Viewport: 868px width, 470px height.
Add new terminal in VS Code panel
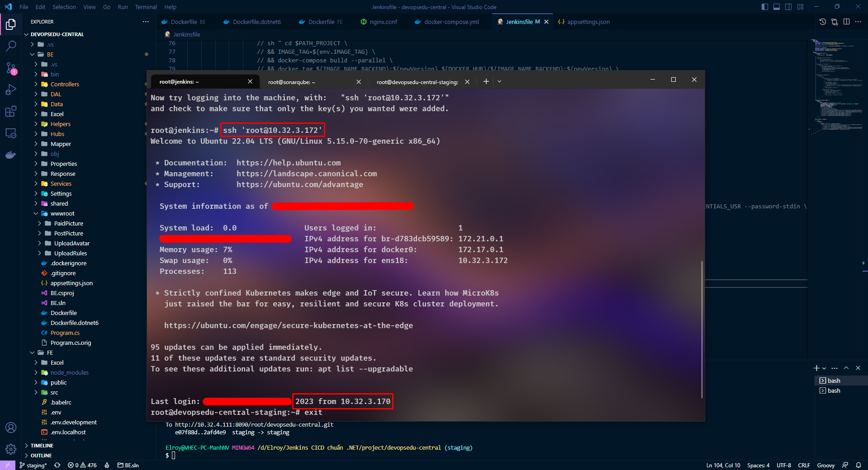click(816, 368)
